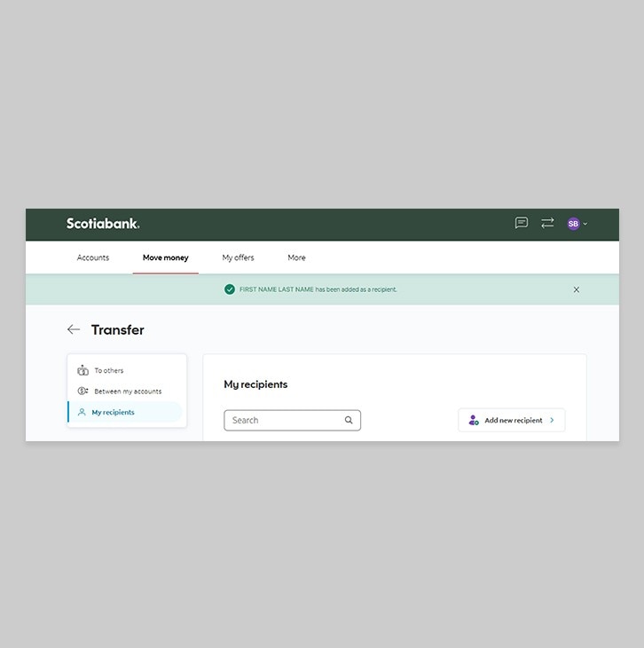
Task: Expand the profile dropdown chevron
Action: (585, 224)
